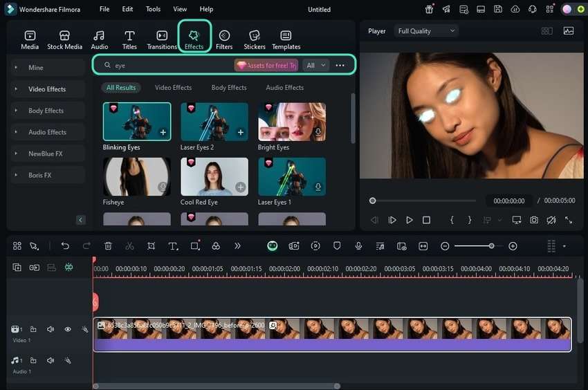
Task: Click the Assets for free banner
Action: pos(266,65)
